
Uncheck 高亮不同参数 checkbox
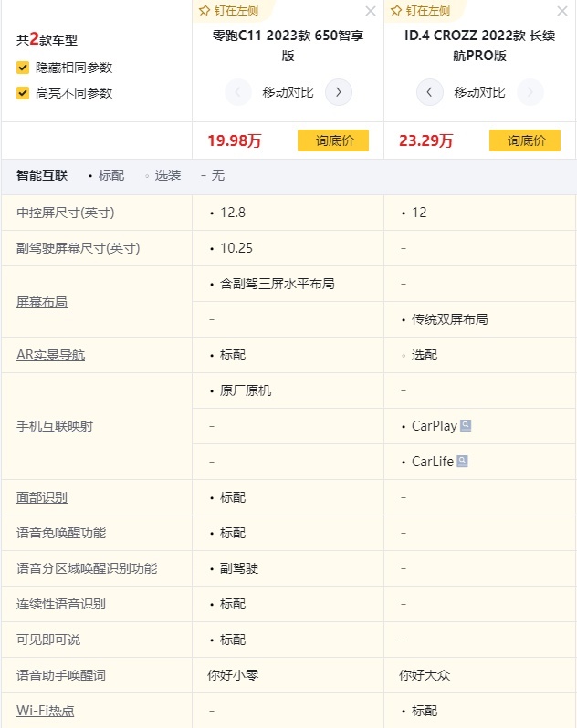tap(23, 93)
